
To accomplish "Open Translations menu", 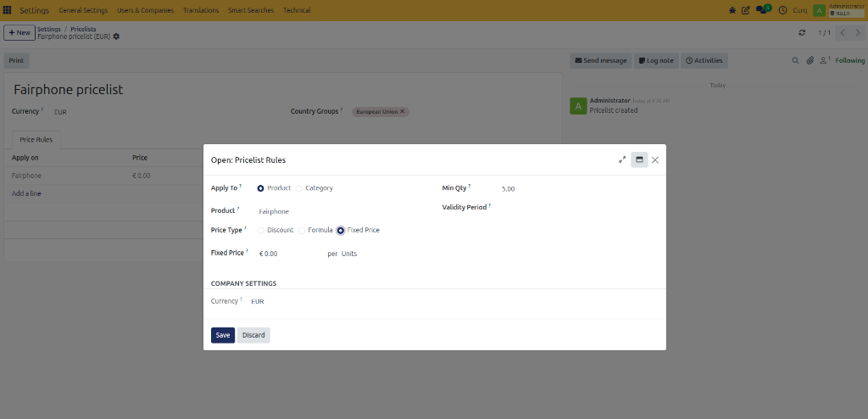I will point(200,10).
